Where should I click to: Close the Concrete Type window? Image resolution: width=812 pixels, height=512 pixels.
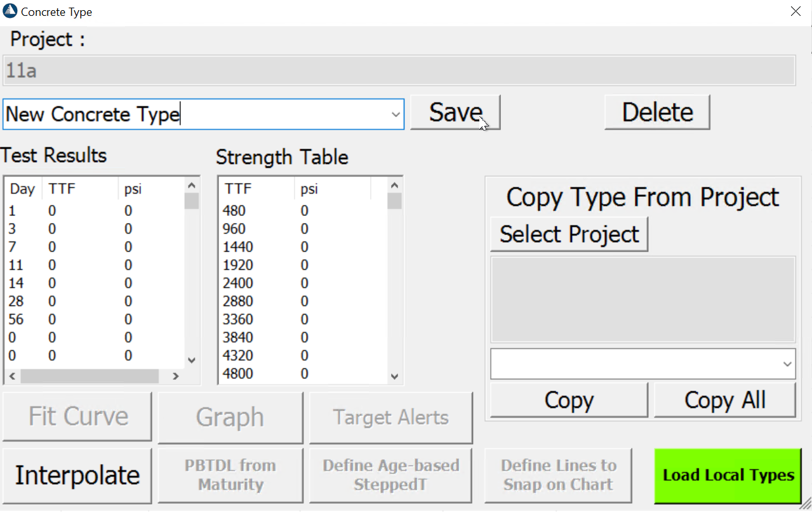coord(795,11)
